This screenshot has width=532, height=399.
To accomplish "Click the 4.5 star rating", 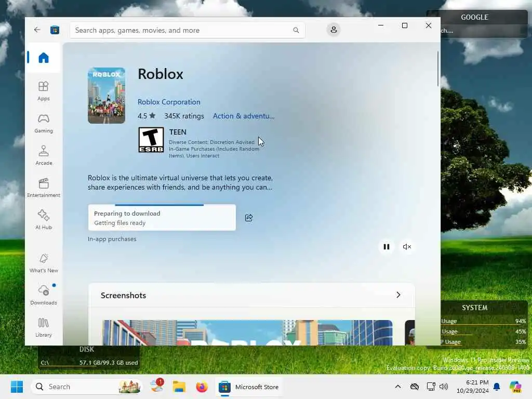I will click(146, 116).
